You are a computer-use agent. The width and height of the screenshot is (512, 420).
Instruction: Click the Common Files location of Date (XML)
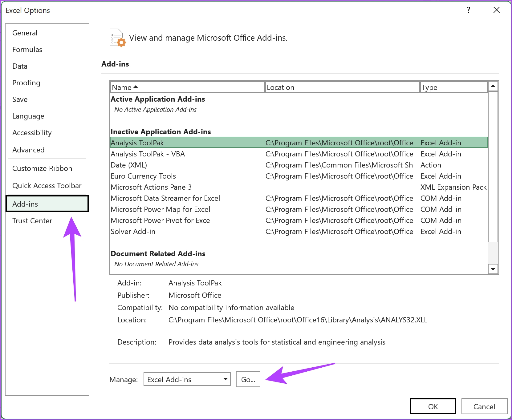pos(339,165)
